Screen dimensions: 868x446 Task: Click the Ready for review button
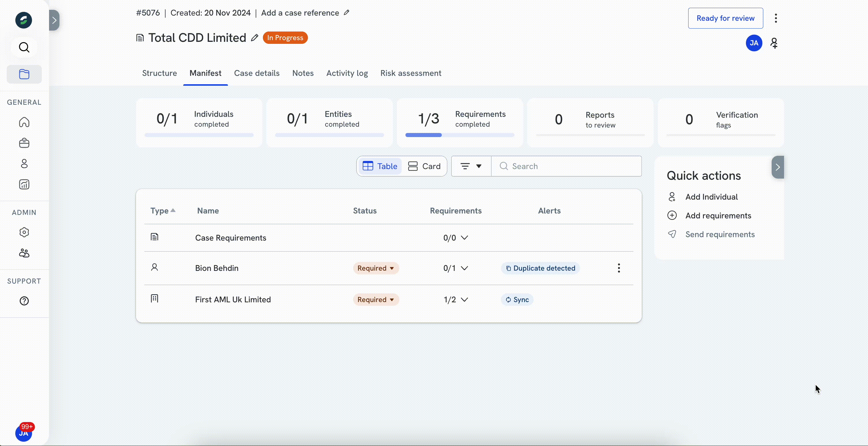tap(725, 18)
